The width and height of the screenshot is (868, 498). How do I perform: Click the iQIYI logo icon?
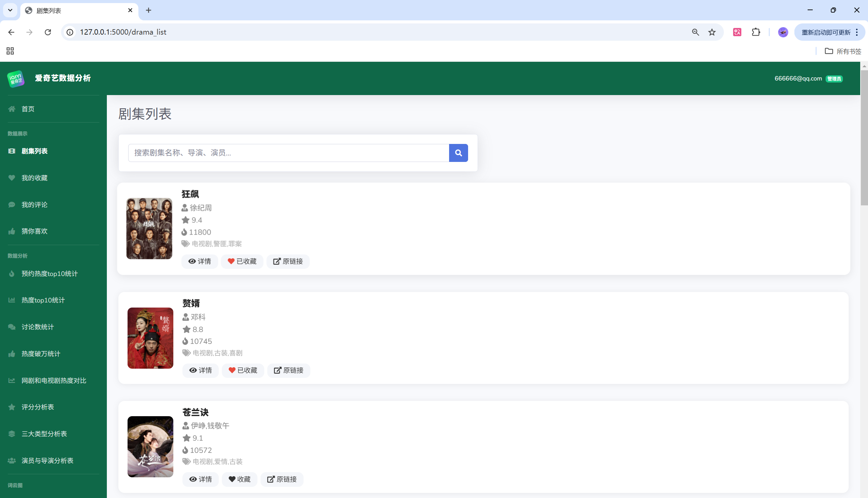16,79
